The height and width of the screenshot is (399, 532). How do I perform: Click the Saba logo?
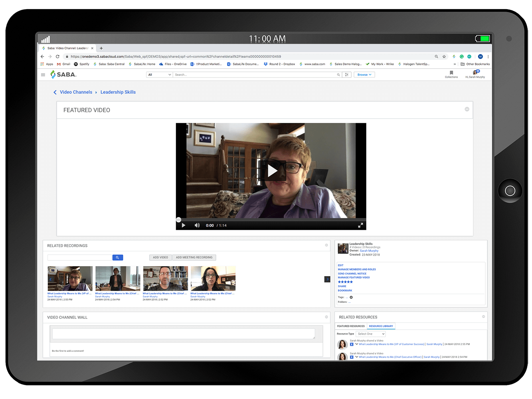point(63,74)
